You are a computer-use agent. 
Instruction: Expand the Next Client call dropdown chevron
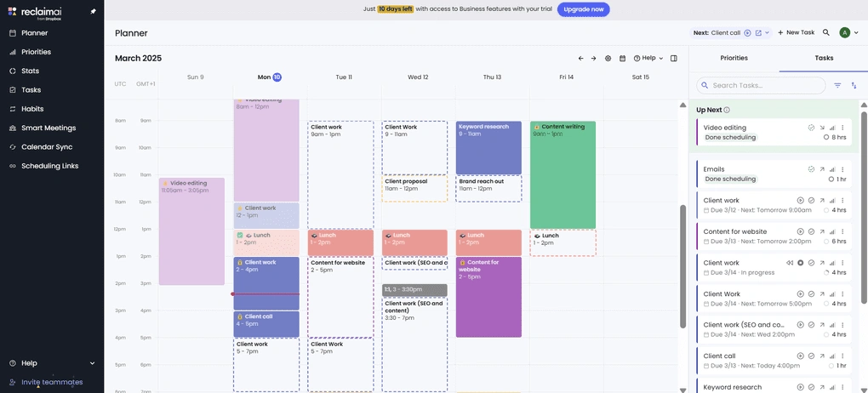pyautogui.click(x=768, y=32)
